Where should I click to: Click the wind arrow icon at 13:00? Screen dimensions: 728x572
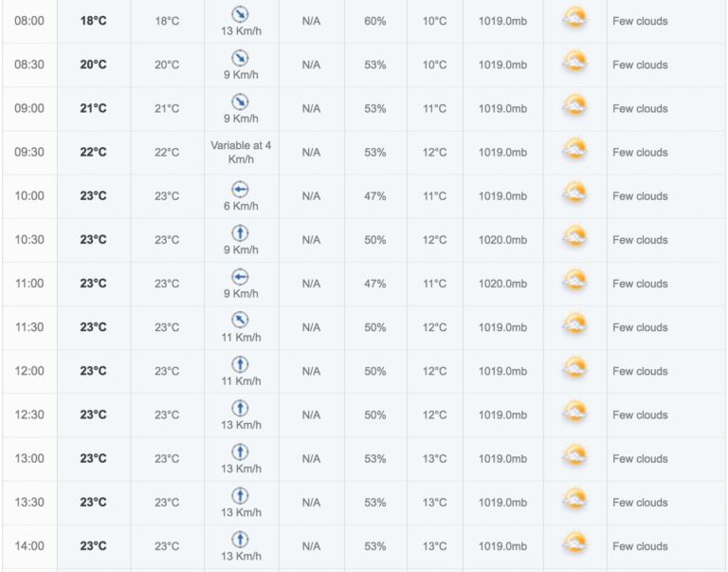[240, 452]
